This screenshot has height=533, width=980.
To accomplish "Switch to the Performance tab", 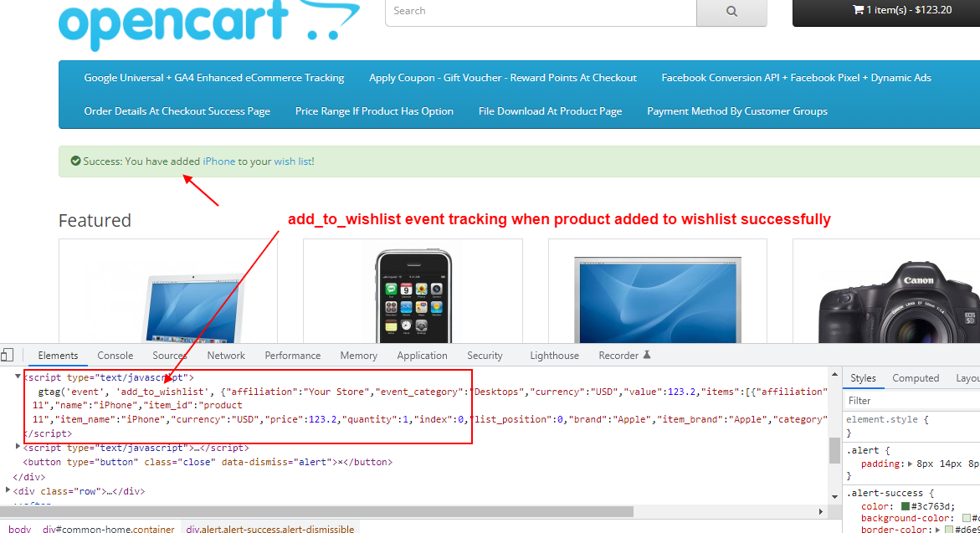I will coord(293,356).
